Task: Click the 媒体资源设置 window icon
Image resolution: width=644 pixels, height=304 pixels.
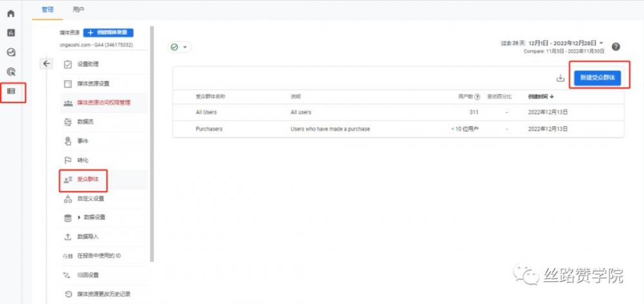Action: [x=68, y=84]
